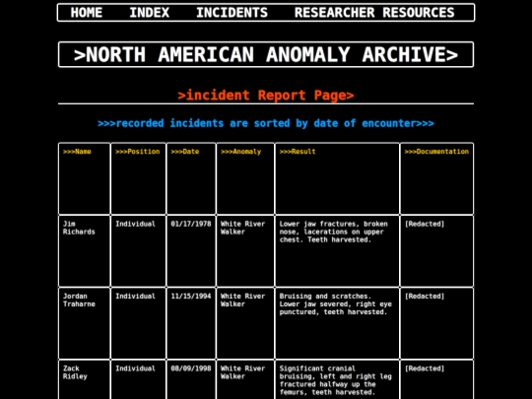The height and width of the screenshot is (399, 532).
Task: Click White River Walker in Zack Ridley row
Action: 242,372
